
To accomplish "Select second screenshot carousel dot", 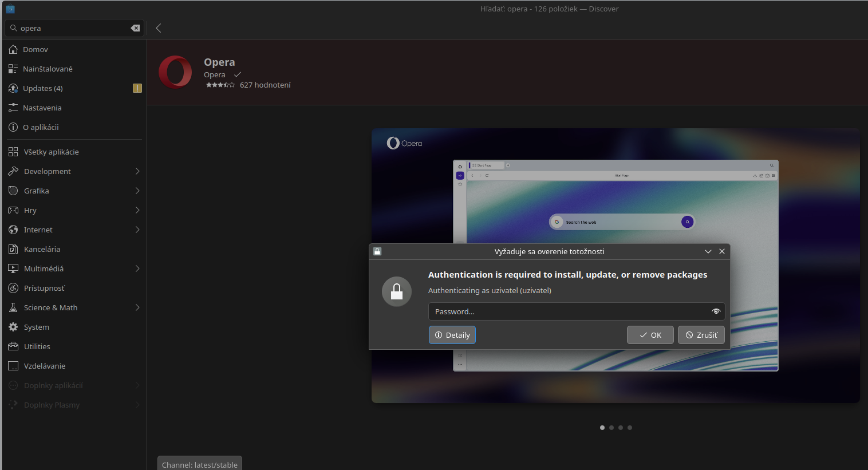I will tap(611, 428).
